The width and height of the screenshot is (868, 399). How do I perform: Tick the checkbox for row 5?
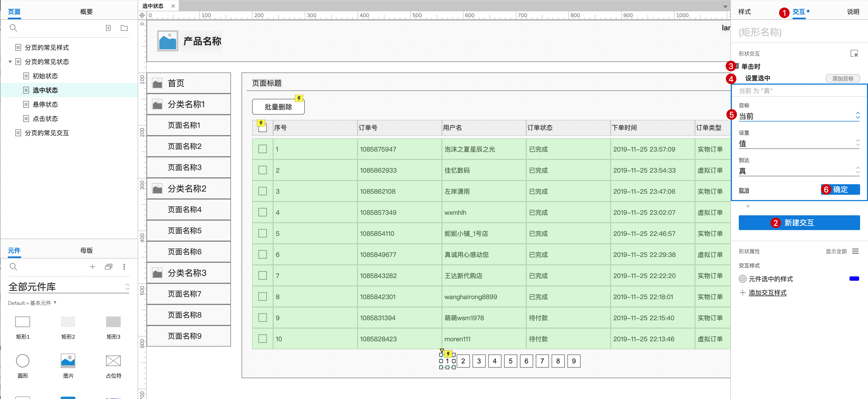263,233
